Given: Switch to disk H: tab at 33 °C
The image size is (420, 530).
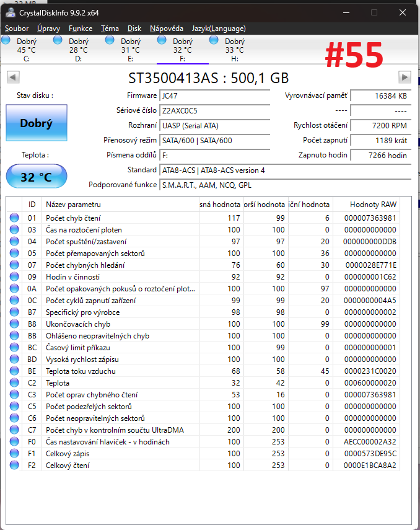Looking at the screenshot, I should coord(235,50).
